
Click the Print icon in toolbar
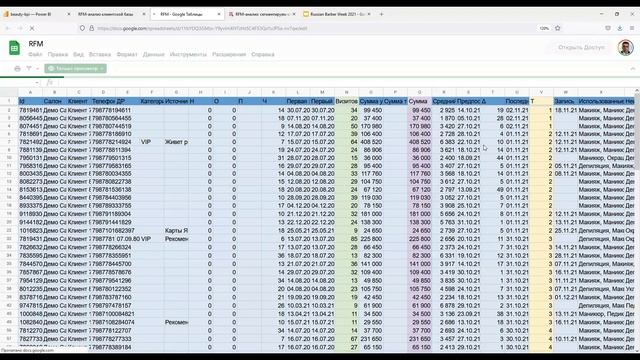[17, 69]
